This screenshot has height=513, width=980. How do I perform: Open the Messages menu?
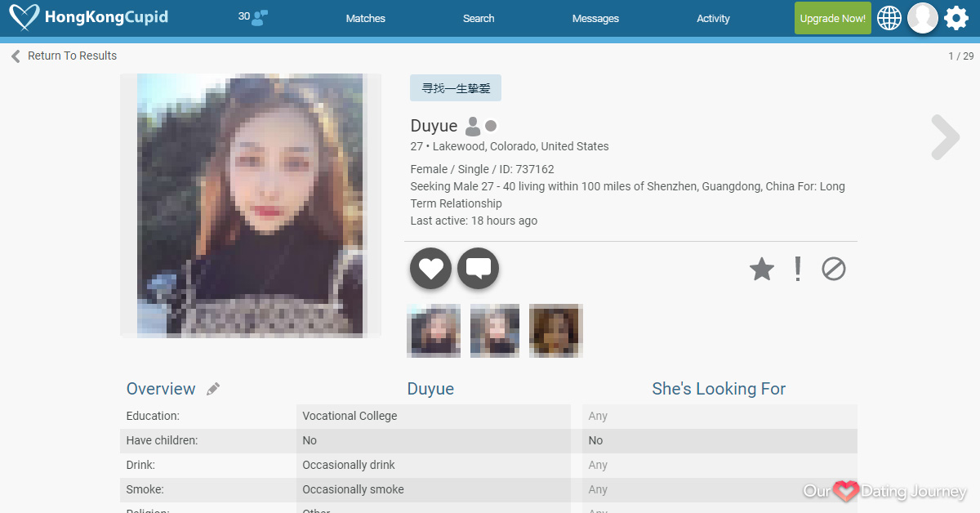tap(595, 18)
